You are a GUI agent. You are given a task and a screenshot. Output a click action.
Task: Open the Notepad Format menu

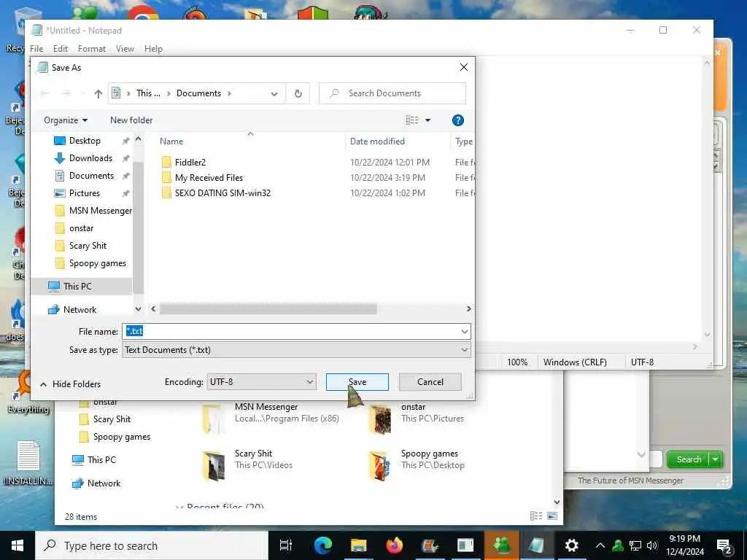tap(91, 49)
